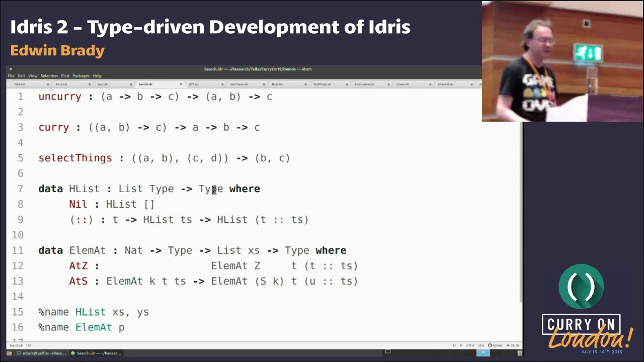Open the Find menu
The width and height of the screenshot is (644, 362).
[65, 76]
